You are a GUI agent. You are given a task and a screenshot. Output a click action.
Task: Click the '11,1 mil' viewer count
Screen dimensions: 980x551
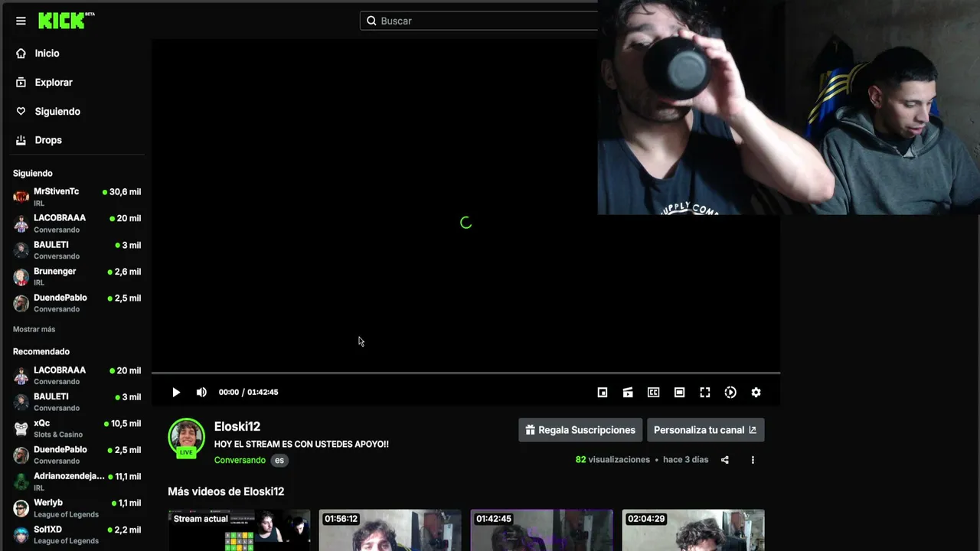point(128,477)
